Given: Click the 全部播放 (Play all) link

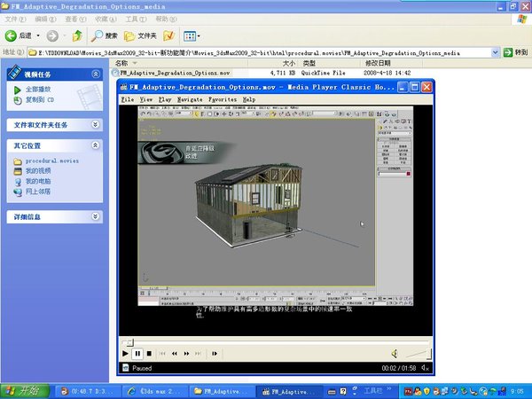Looking at the screenshot, I should click(37, 90).
